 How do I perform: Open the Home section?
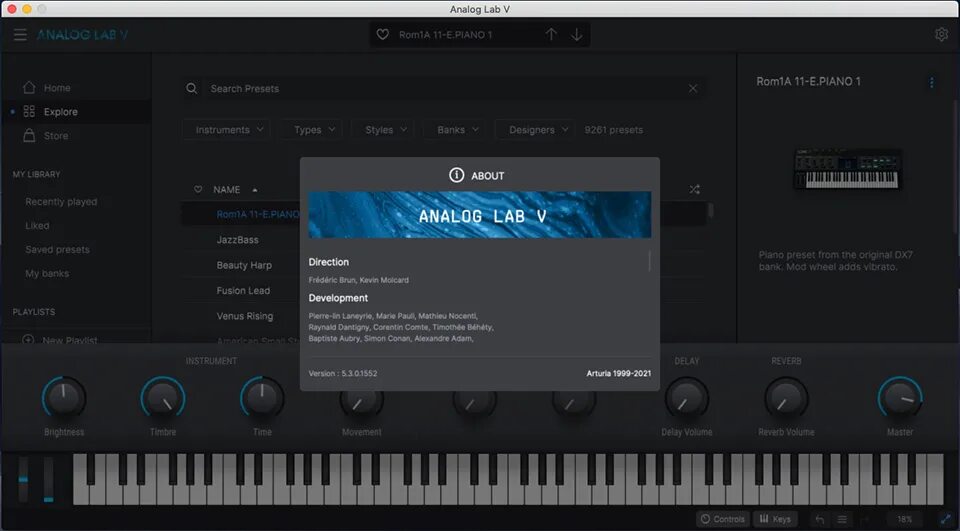[x=57, y=88]
